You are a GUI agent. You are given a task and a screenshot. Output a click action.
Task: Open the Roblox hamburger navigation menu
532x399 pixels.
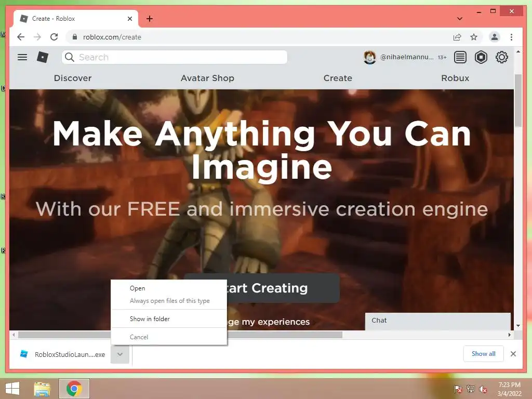22,57
